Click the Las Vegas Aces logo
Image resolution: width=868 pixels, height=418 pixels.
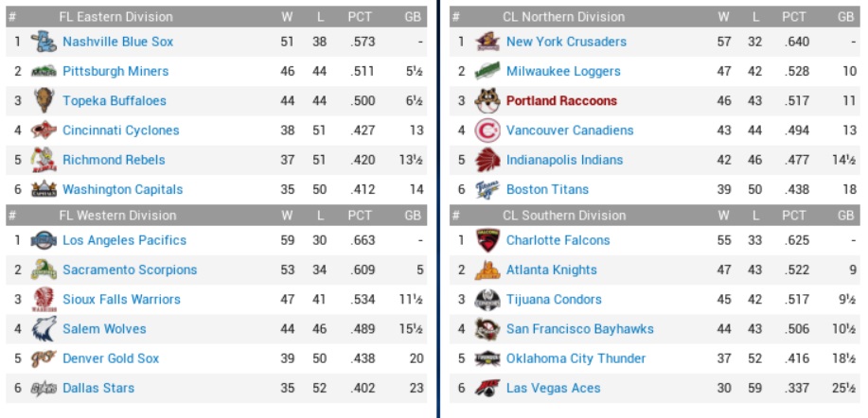click(487, 388)
